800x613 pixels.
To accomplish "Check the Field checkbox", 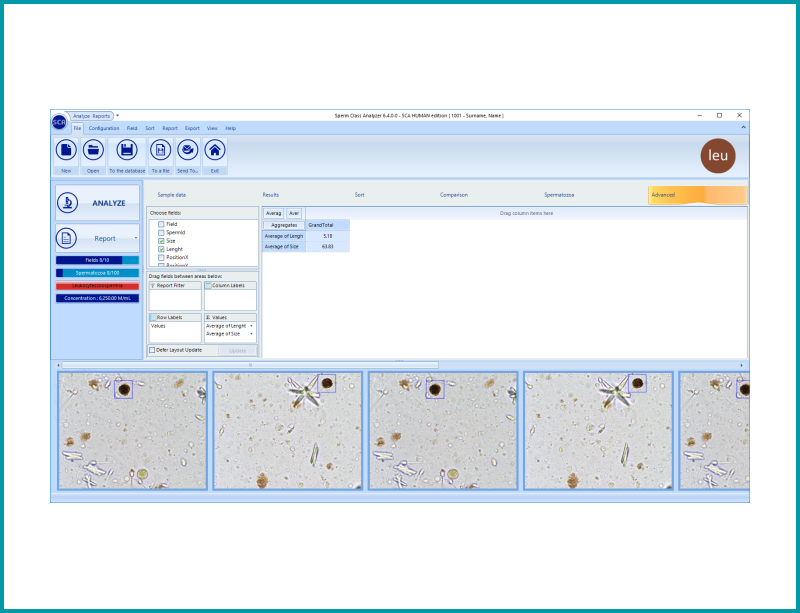I will coord(161,224).
